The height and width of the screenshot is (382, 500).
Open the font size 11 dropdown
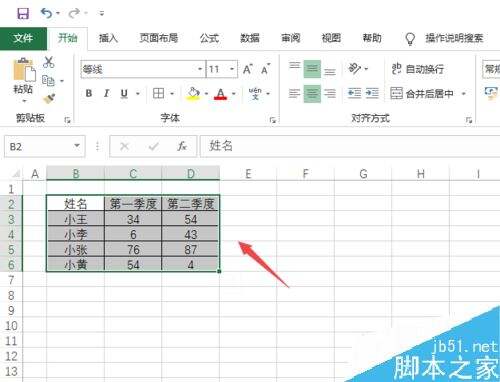232,69
